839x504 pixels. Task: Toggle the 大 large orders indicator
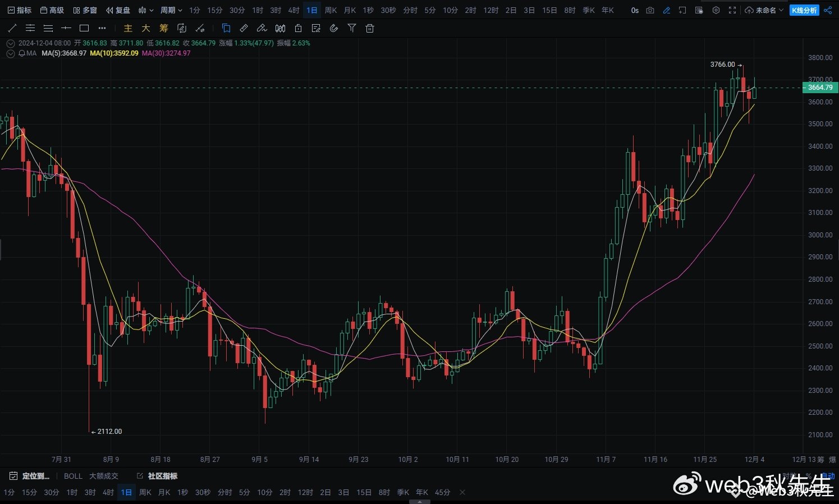[x=146, y=28]
